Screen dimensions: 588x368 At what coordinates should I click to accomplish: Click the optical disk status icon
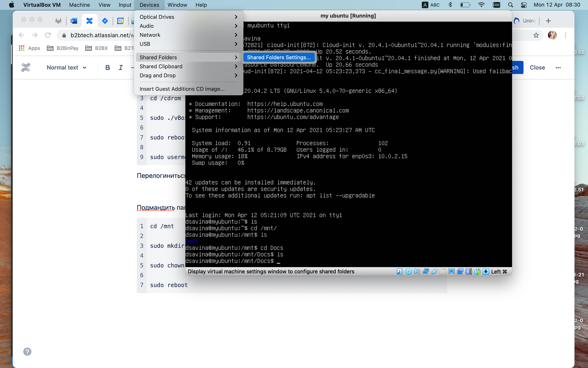click(408, 271)
